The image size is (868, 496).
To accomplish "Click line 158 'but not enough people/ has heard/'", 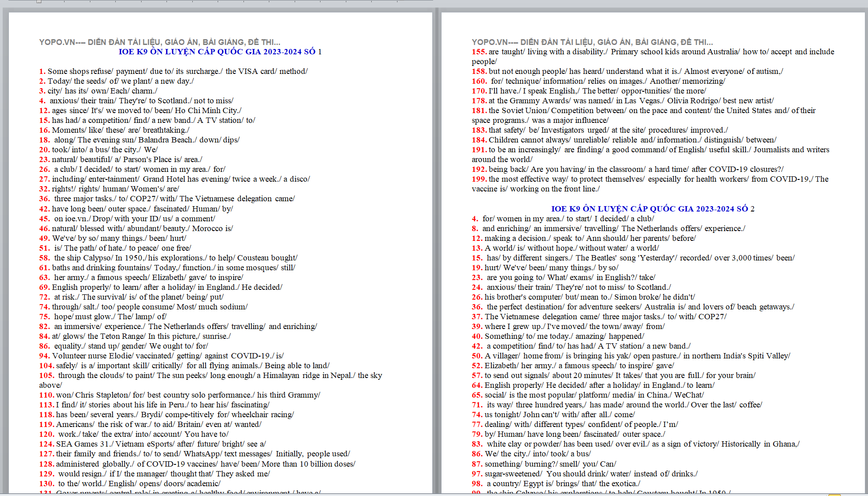I will coord(628,71).
